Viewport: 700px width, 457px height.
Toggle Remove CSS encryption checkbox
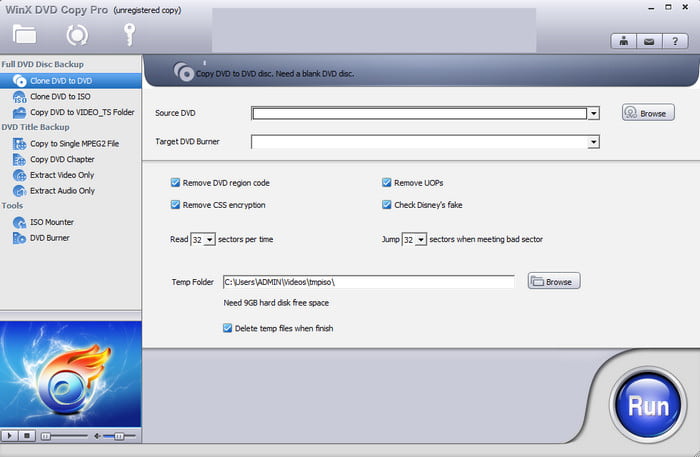coord(175,205)
